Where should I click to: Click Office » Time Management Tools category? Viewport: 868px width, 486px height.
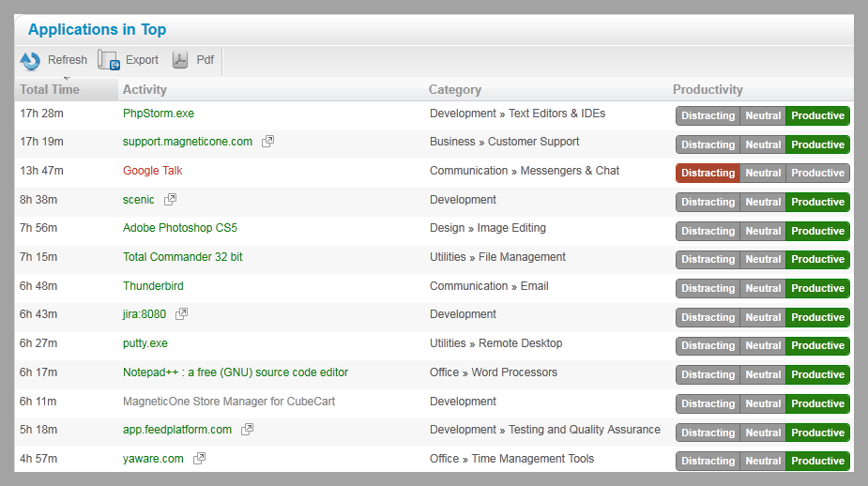coord(511,459)
